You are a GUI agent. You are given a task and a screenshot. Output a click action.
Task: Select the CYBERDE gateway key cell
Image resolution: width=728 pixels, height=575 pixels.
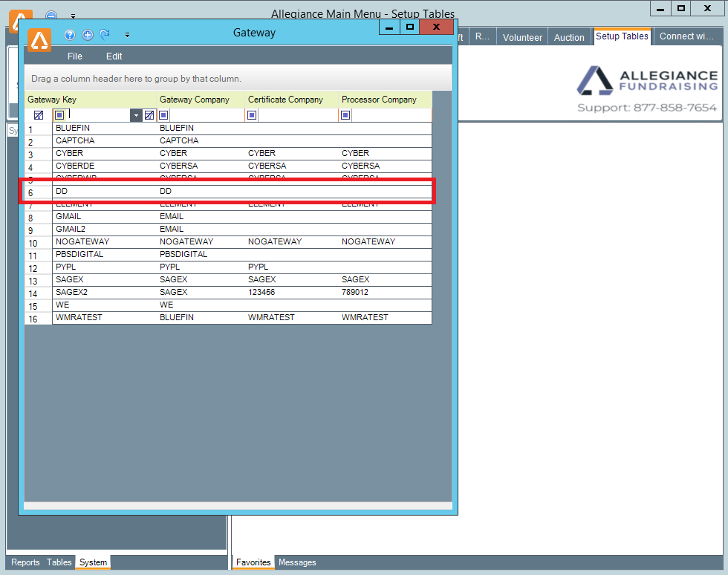[105, 166]
